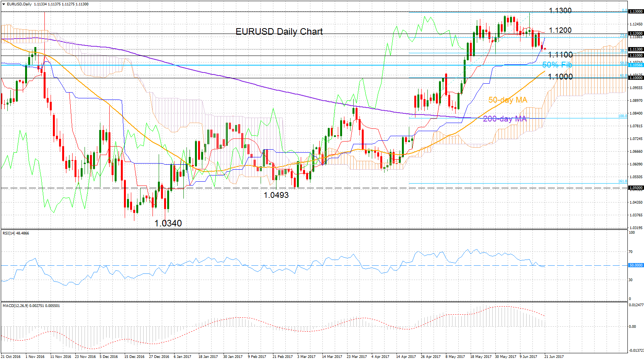This screenshot has width=644, height=361.
Task: Click the '14 Apr 2017' date label
Action: 406,357
